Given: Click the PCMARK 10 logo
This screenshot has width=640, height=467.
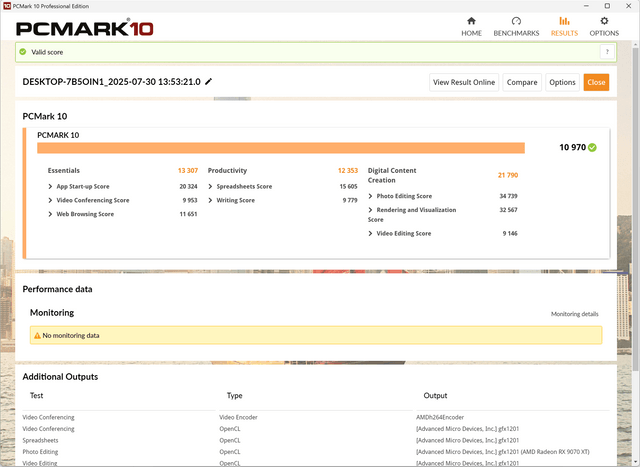Looking at the screenshot, I should (84, 28).
